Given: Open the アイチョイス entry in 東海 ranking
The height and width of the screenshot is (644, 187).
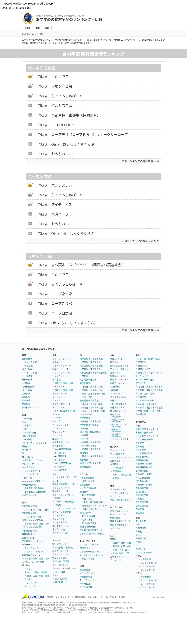Looking at the screenshot, I should pos(62,205).
